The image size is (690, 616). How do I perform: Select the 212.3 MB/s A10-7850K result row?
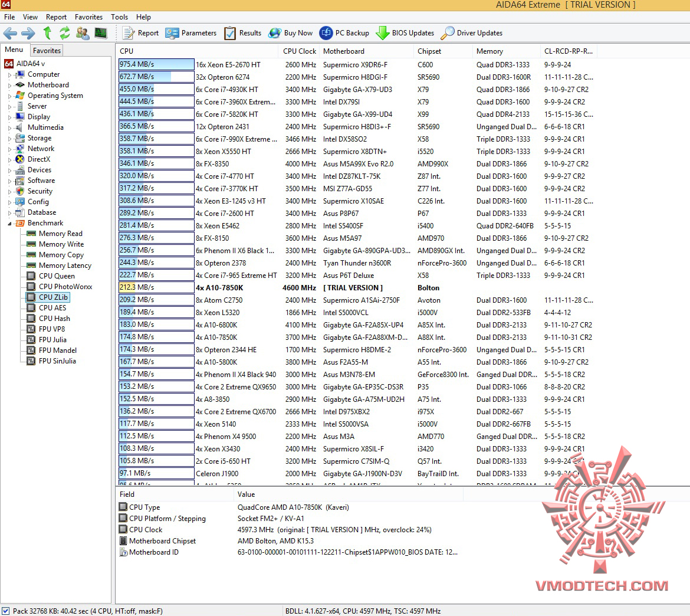coord(356,287)
